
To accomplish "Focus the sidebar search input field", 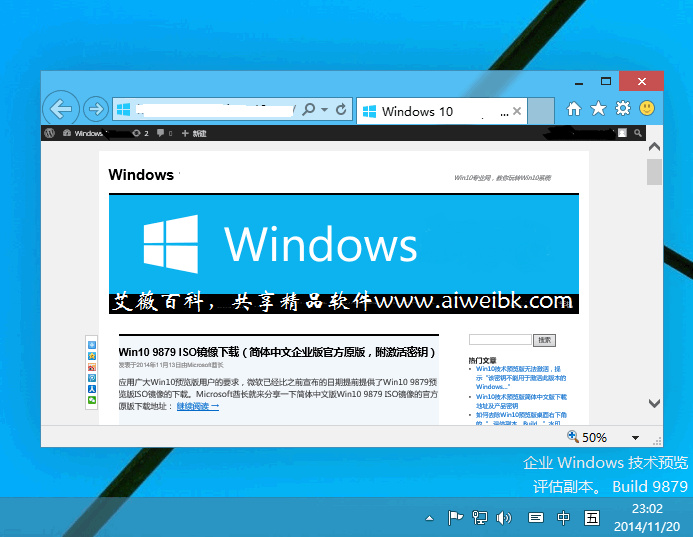I will coord(500,339).
